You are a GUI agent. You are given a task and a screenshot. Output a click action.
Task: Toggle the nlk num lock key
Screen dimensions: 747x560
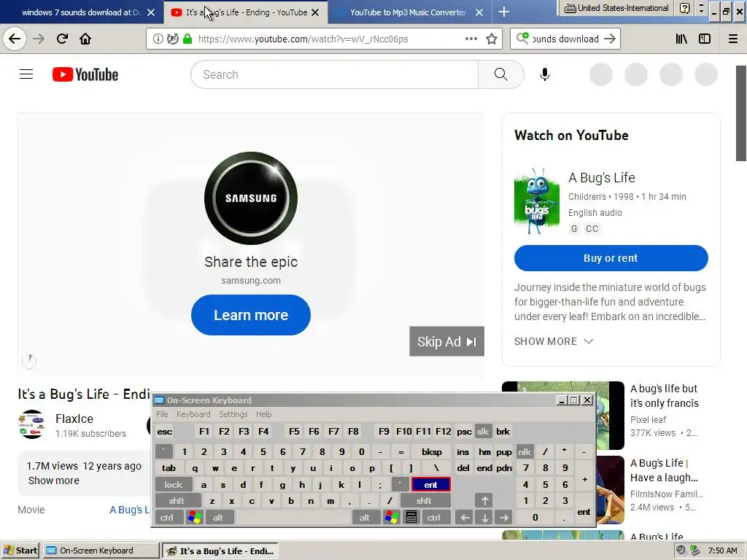click(x=525, y=452)
